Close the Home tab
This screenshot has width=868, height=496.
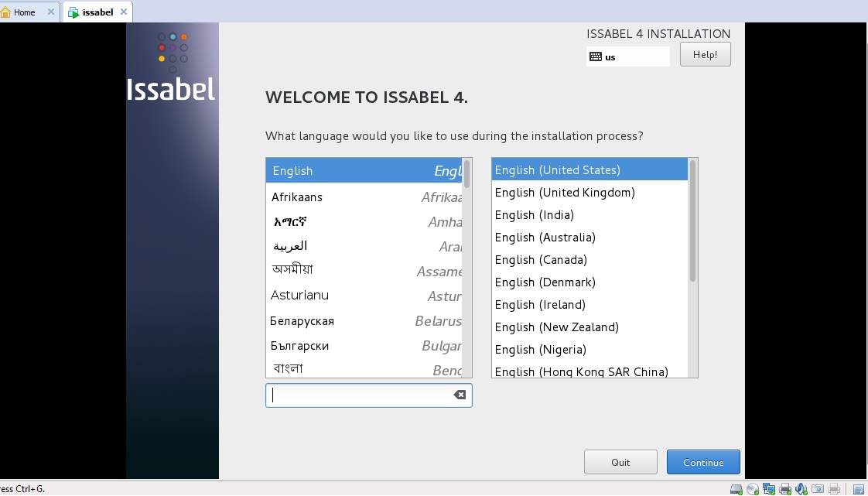[x=51, y=12]
